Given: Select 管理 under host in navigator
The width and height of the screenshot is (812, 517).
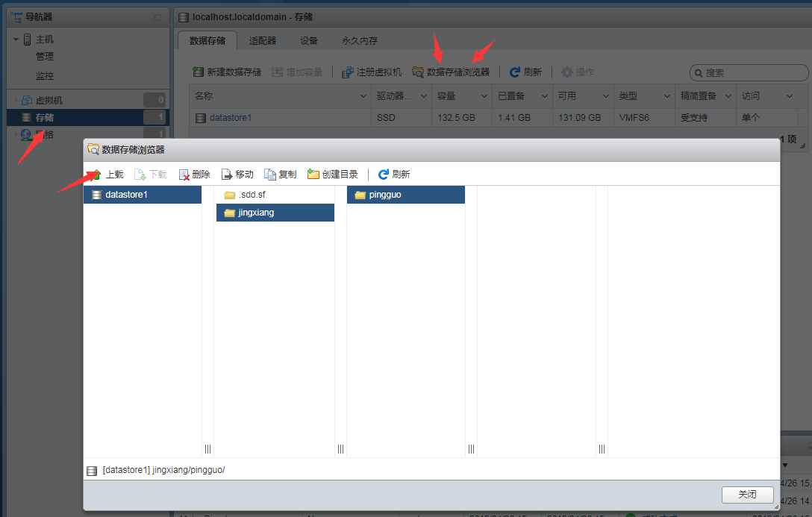Looking at the screenshot, I should [45, 57].
